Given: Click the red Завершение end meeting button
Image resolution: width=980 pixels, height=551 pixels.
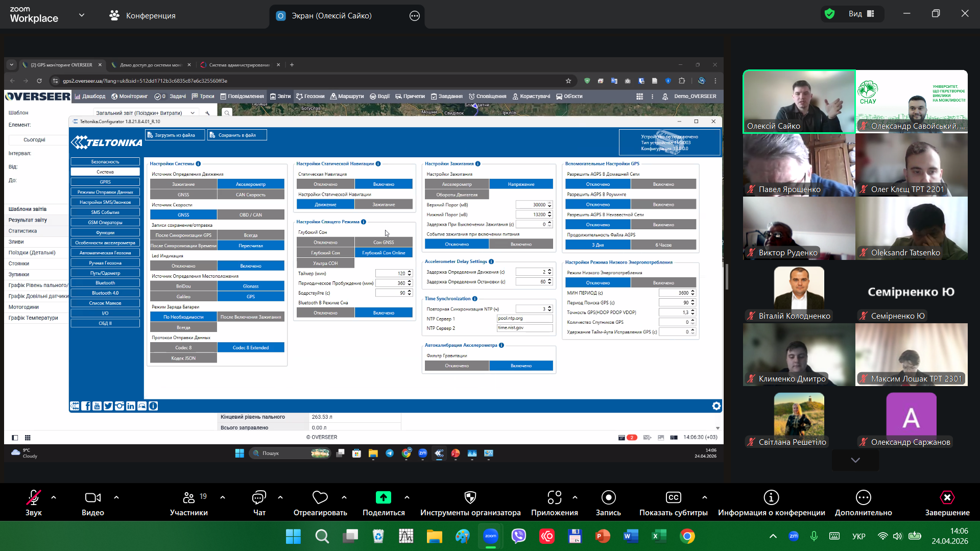Looking at the screenshot, I should (x=947, y=498).
